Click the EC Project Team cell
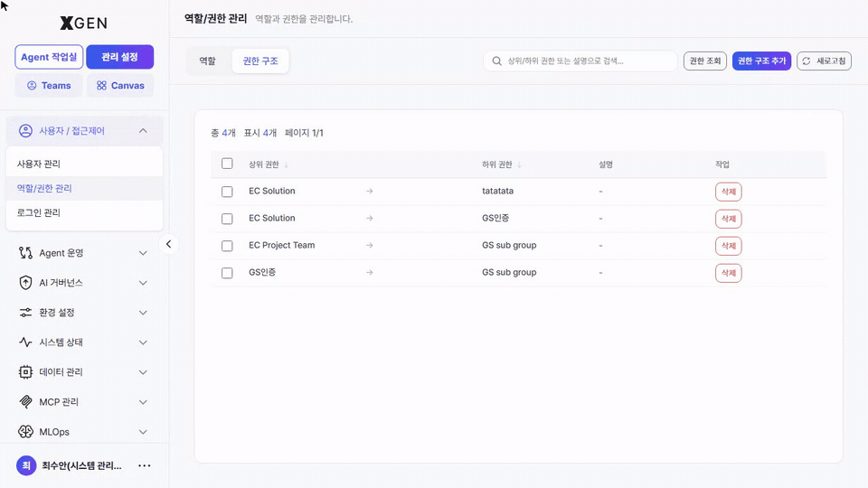Image resolution: width=868 pixels, height=488 pixels. pos(282,245)
